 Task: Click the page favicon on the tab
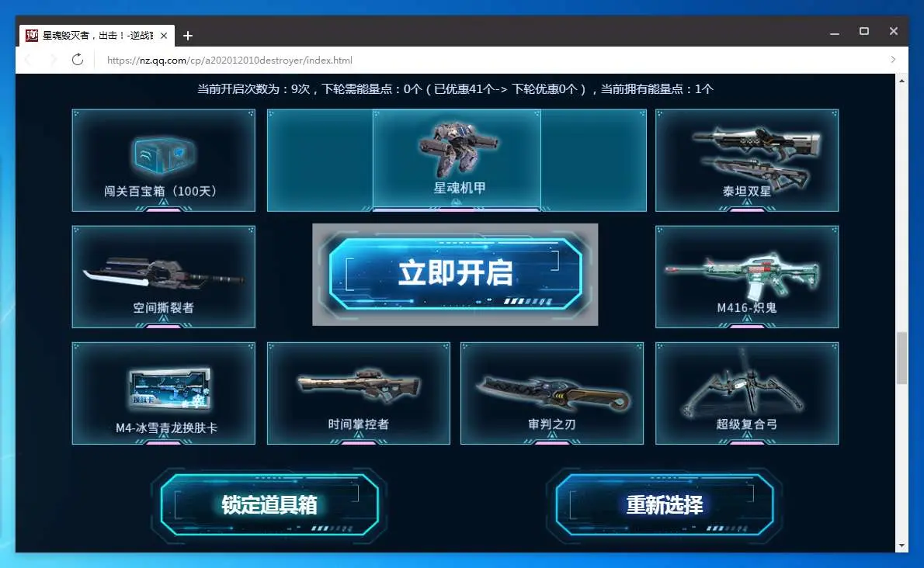click(x=32, y=36)
